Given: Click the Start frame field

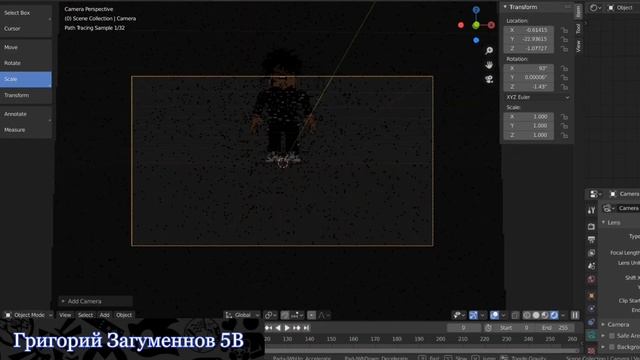Looking at the screenshot, I should pyautogui.click(x=514, y=328).
